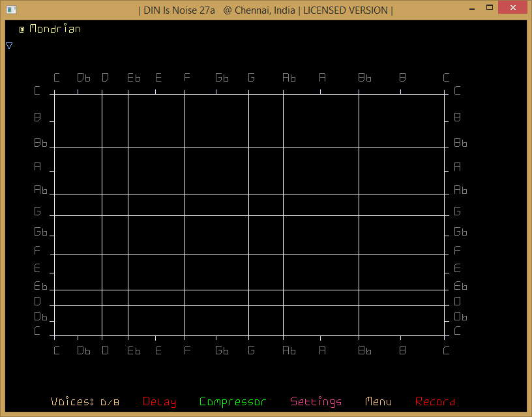Select the Ab note label on bottom axis
This screenshot has width=532, height=417.
[x=288, y=350]
